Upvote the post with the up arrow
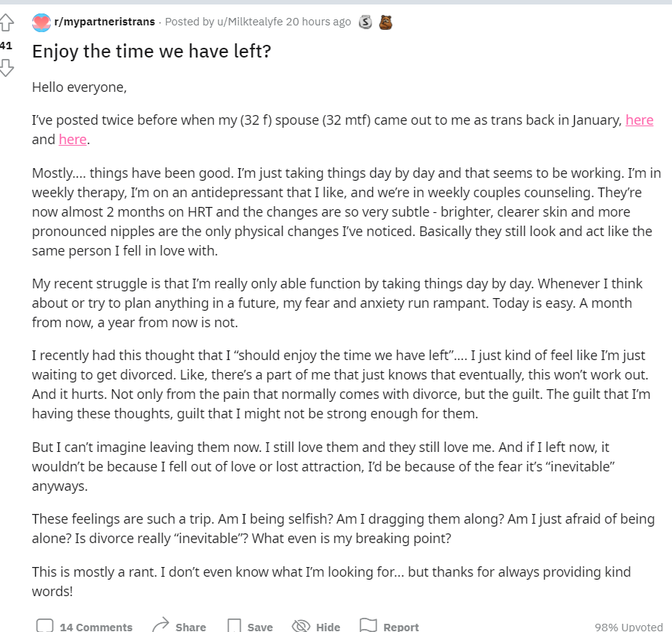Screen dimensions: 672x632 pos(7,22)
